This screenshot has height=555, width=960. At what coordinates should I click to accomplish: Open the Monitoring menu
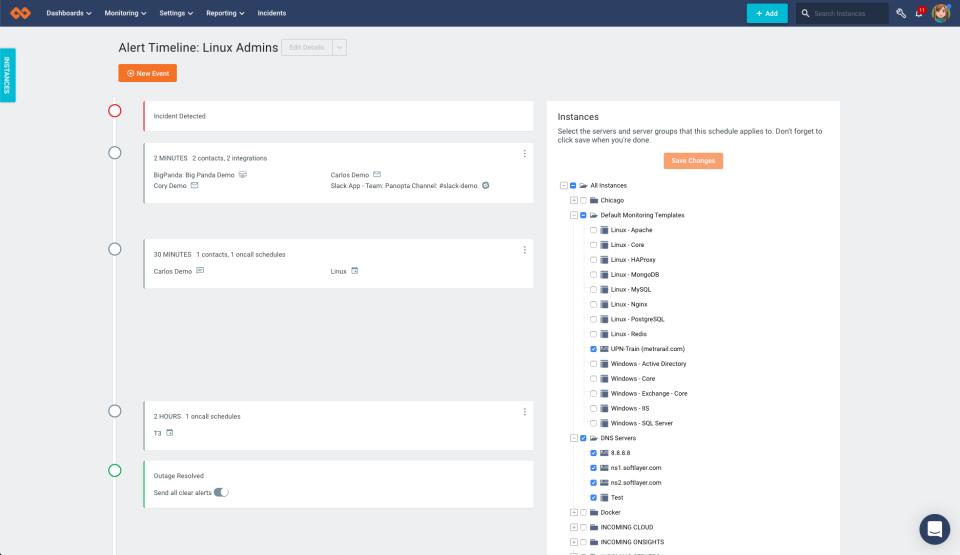coord(125,13)
